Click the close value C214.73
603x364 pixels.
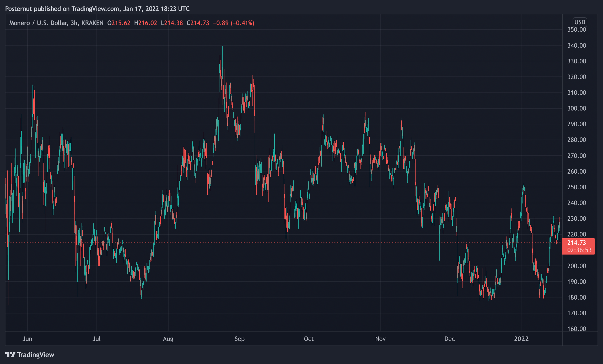198,23
